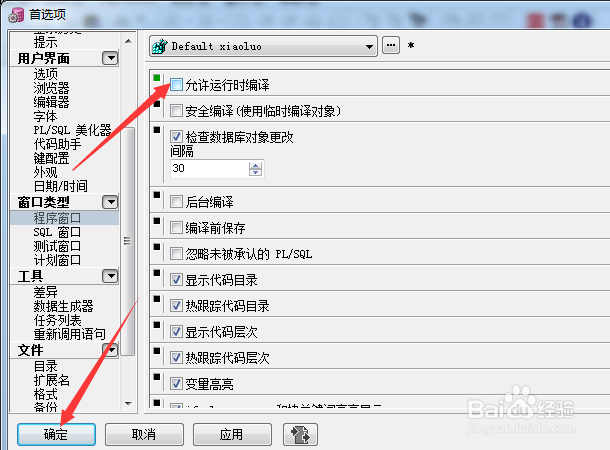Collapse the 窗口类型 section

110,202
